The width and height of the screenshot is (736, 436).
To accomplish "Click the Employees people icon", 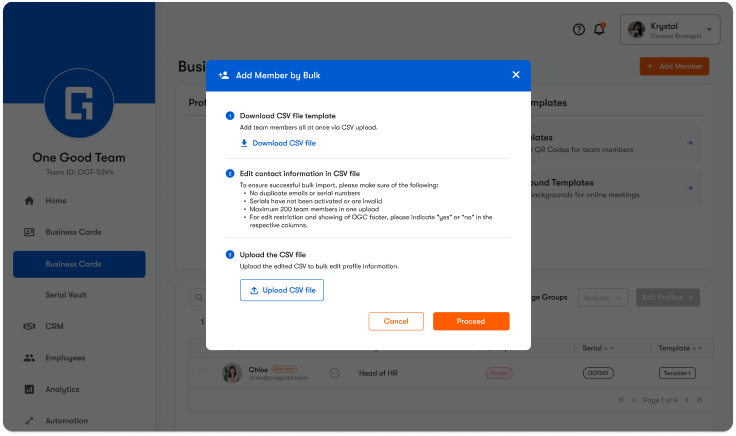I will 29,357.
